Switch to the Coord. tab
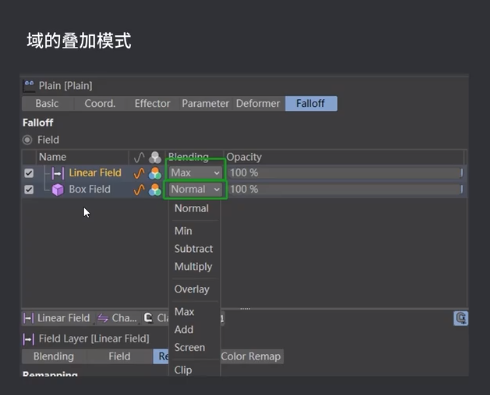This screenshot has width=490, height=395. click(100, 104)
